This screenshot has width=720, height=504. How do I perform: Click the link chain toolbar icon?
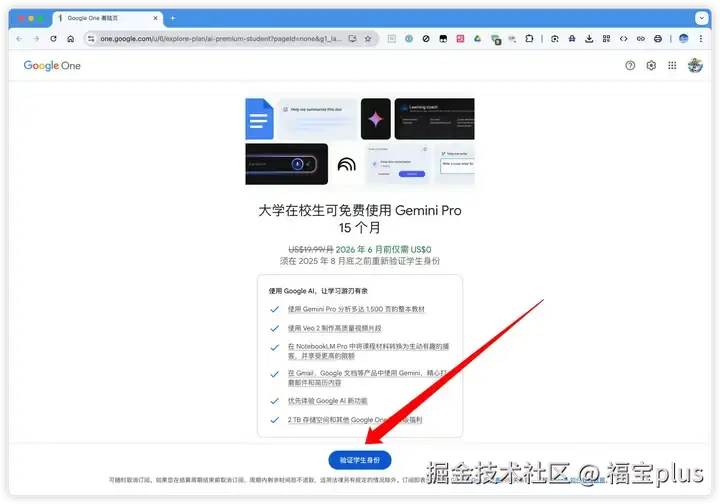point(641,39)
